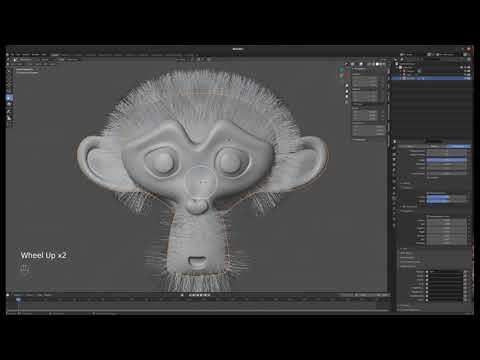Toggle camera view icon beside the viewport
Image resolution: width=480 pixels, height=360 pixels.
(347, 97)
